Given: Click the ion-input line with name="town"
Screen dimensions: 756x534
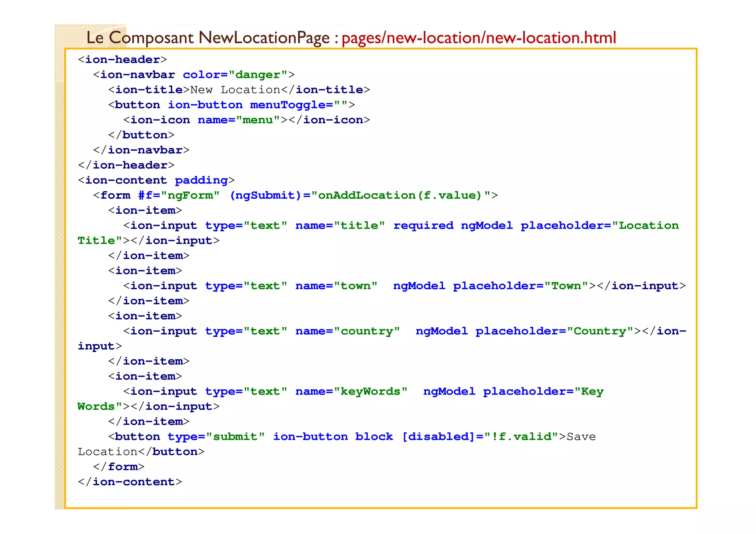Looking at the screenshot, I should [405, 286].
